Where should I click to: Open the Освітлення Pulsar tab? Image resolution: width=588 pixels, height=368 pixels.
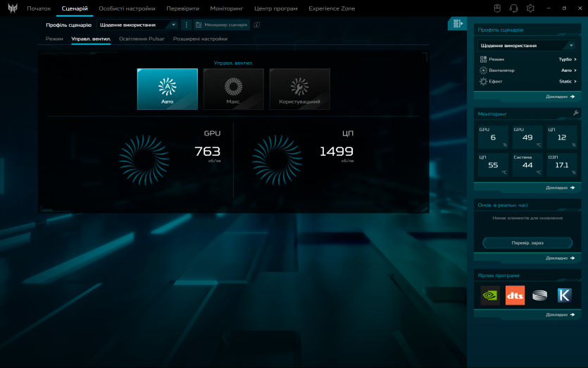pyautogui.click(x=142, y=39)
